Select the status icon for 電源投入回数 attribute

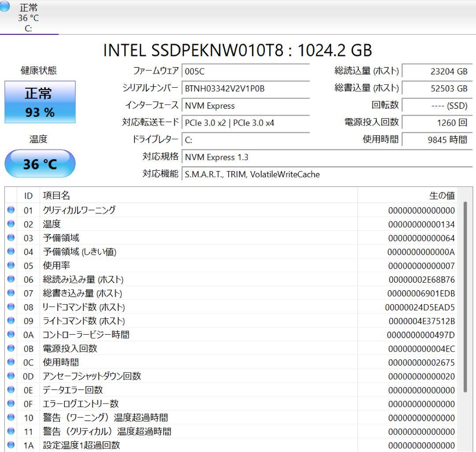[10, 348]
